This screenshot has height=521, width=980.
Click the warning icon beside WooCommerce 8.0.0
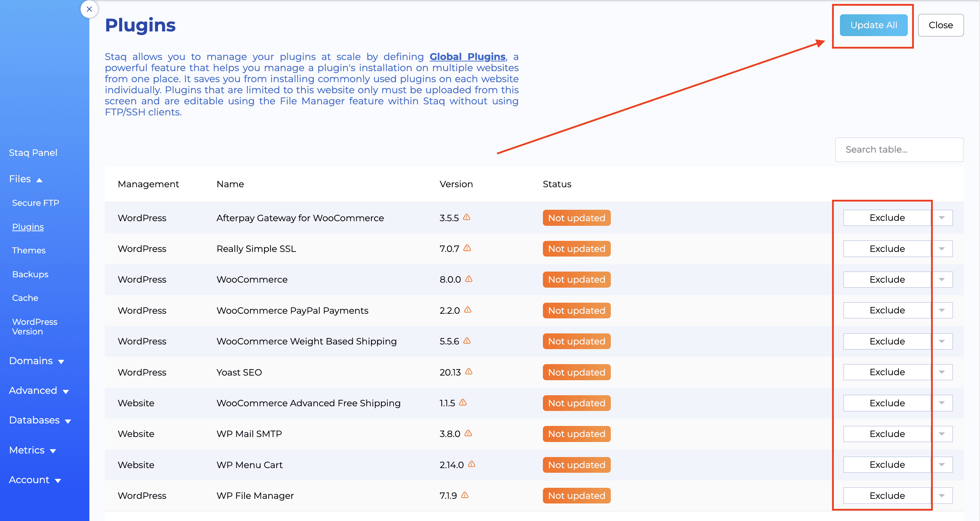click(x=469, y=279)
